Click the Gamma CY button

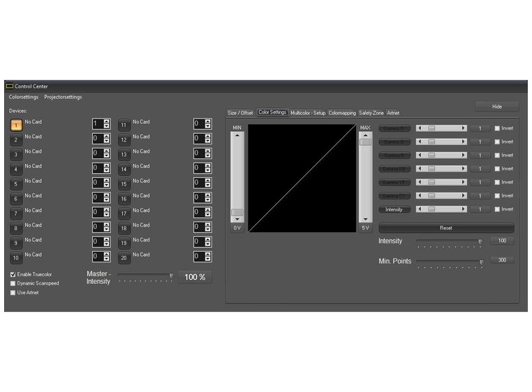pyautogui.click(x=394, y=196)
